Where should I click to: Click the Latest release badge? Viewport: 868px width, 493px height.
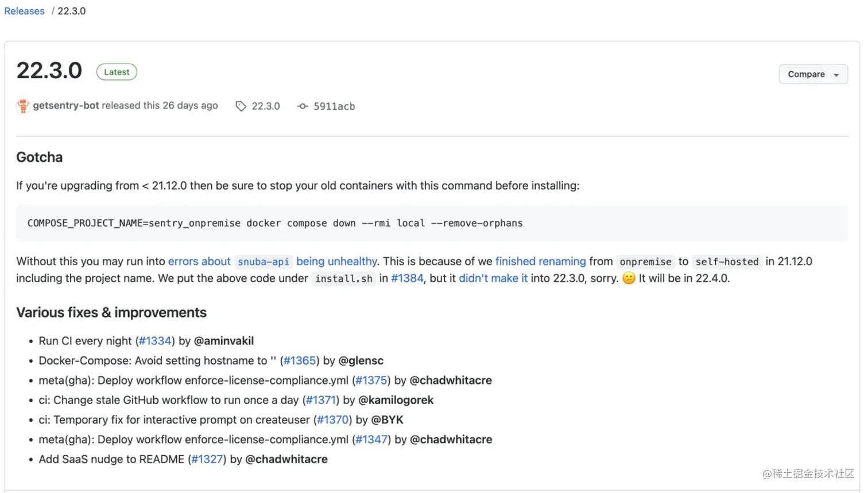click(117, 72)
